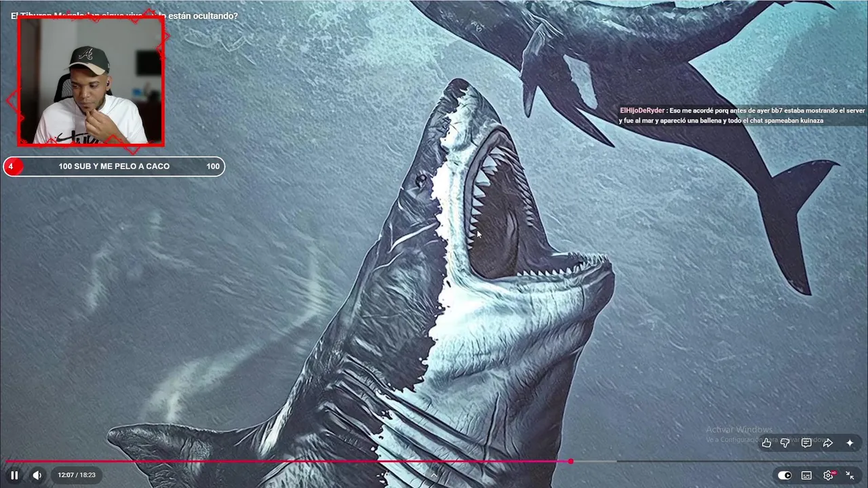
Task: Mute the video volume
Action: click(x=37, y=475)
